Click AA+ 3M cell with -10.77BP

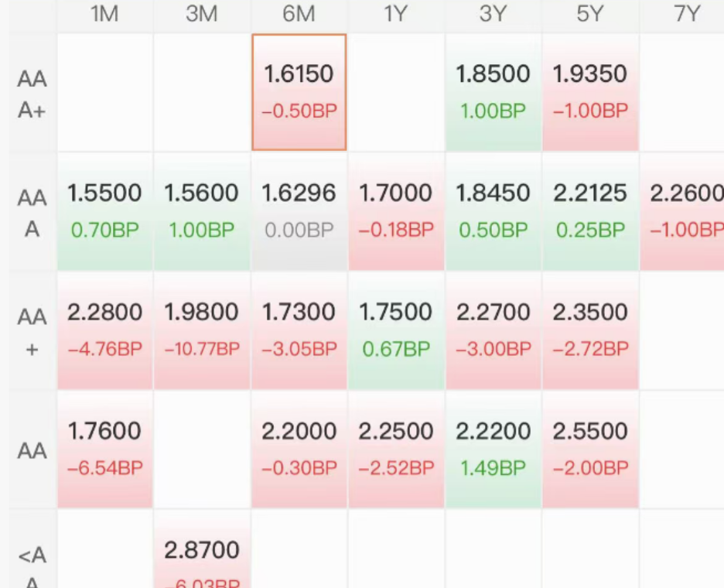coord(202,330)
